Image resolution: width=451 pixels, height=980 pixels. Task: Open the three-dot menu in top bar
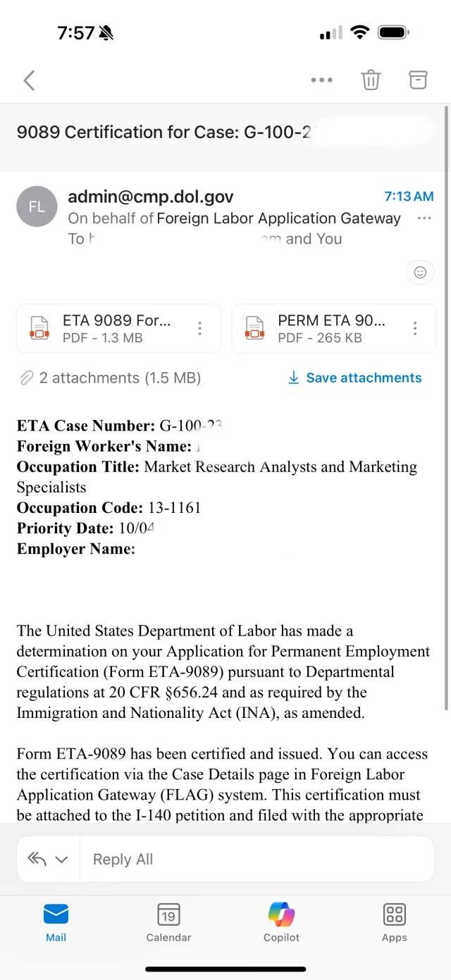click(321, 80)
